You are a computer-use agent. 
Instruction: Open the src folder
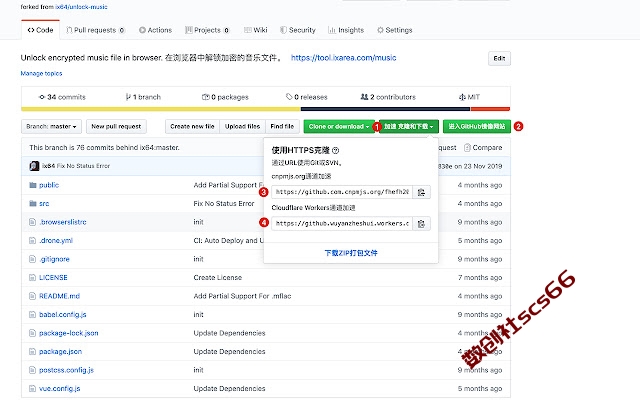tap(44, 203)
